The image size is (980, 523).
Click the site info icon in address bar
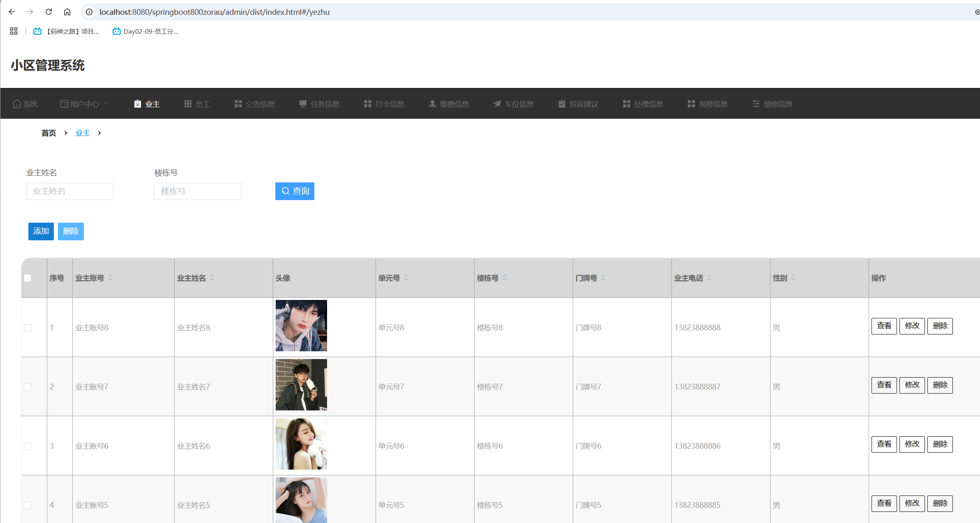89,12
